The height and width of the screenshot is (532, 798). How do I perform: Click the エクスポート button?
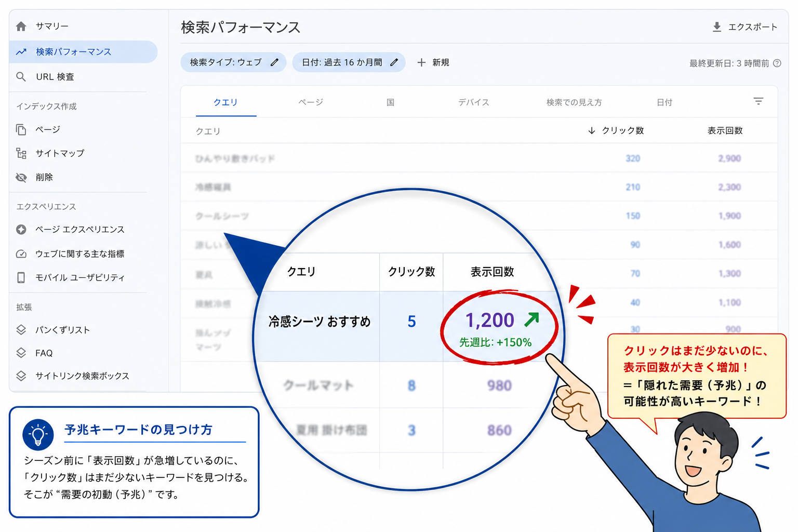(744, 27)
